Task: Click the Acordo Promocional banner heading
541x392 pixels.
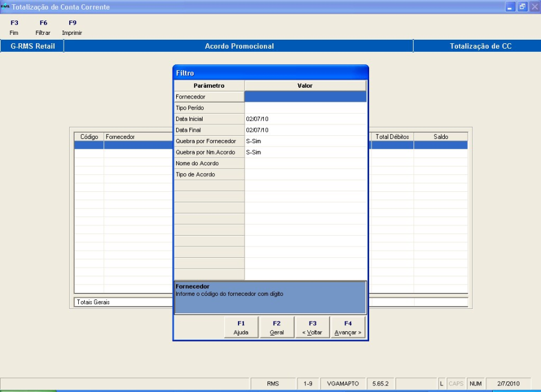Action: 239,46
